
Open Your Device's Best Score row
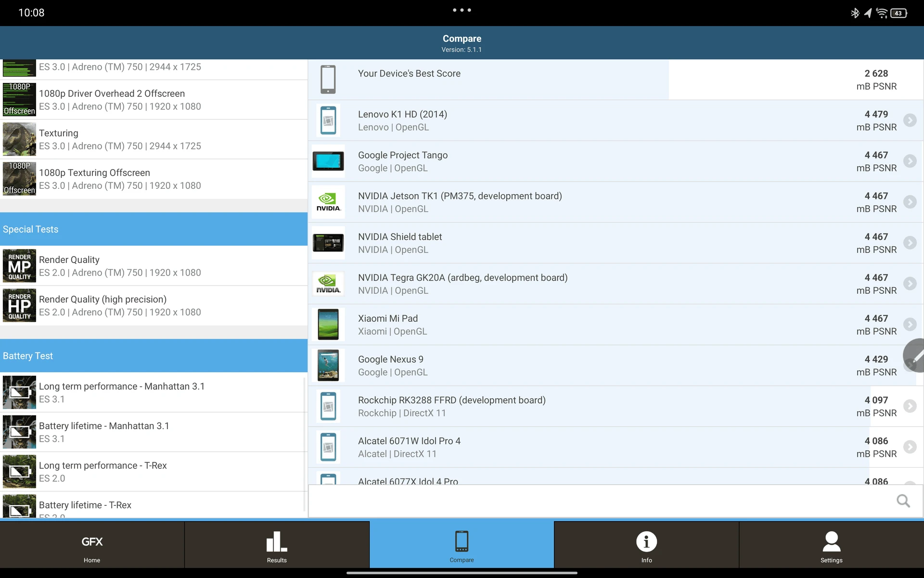[616, 79]
